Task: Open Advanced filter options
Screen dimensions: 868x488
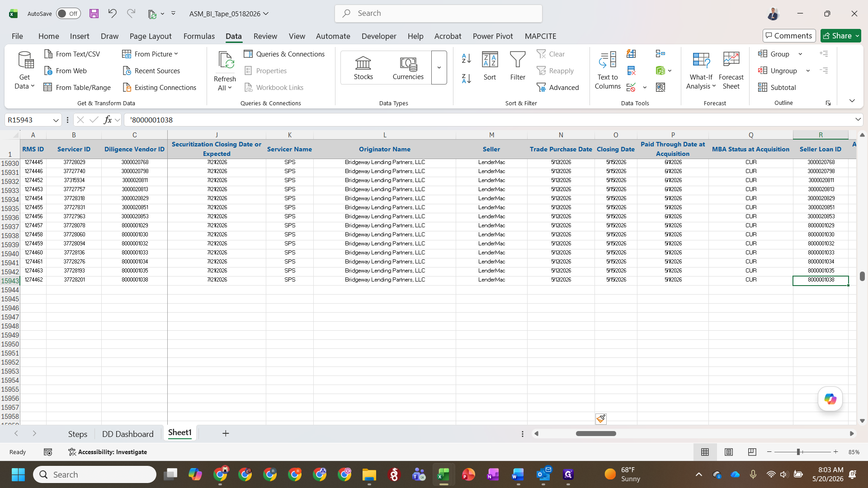Action: [x=558, y=87]
